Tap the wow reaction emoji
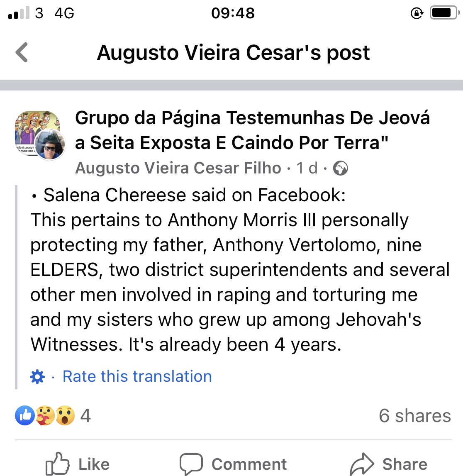Viewport: 463px width, 476px height. [65, 415]
